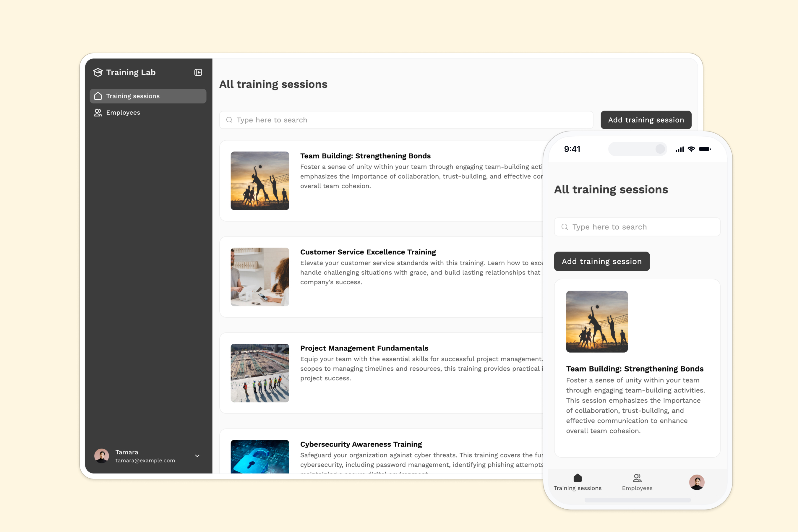Open the Customer Service Excellence Training thumbnail
The width and height of the screenshot is (798, 532).
[260, 277]
